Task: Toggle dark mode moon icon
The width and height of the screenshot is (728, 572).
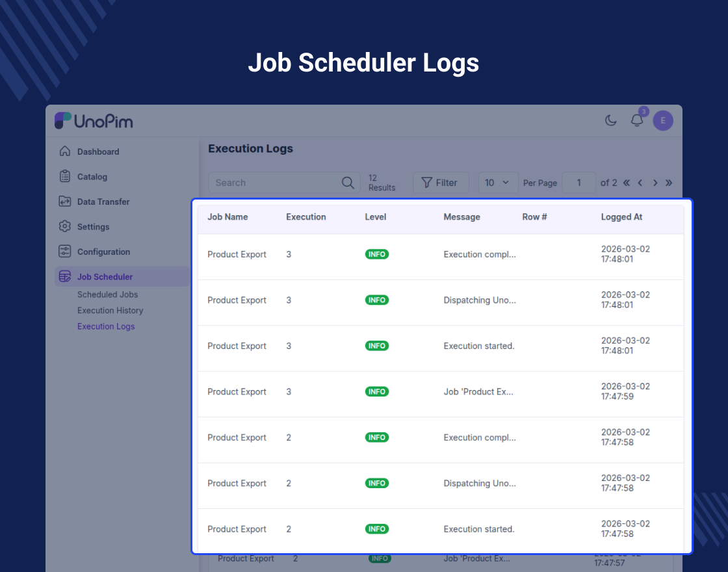Action: 611,120
